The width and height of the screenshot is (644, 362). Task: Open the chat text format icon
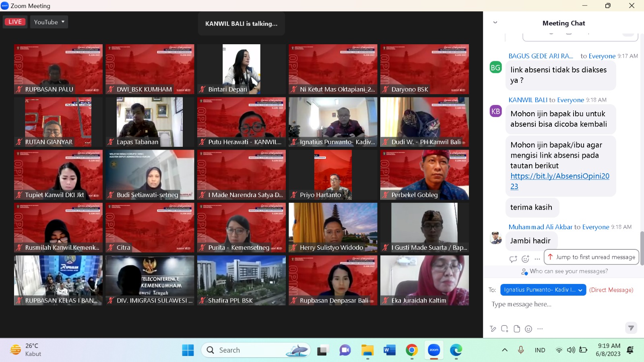tap(493, 329)
